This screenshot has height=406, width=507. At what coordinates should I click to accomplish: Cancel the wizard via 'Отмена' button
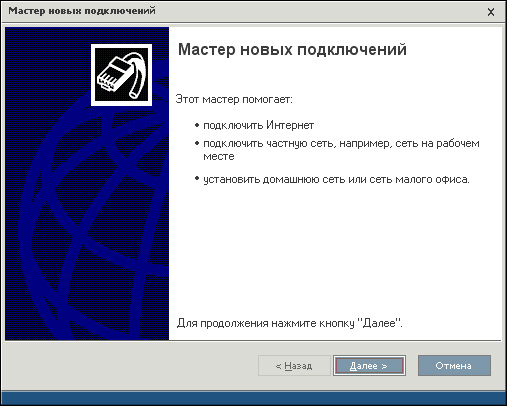coord(454,366)
